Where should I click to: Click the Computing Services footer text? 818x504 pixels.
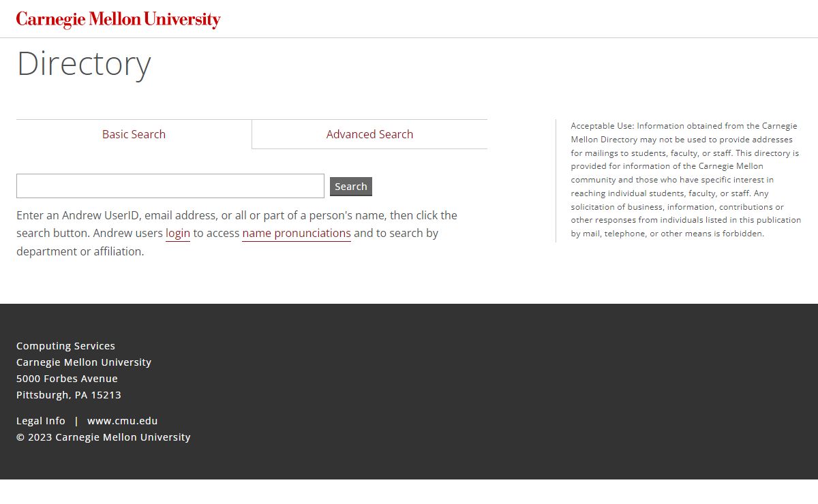[x=65, y=346]
